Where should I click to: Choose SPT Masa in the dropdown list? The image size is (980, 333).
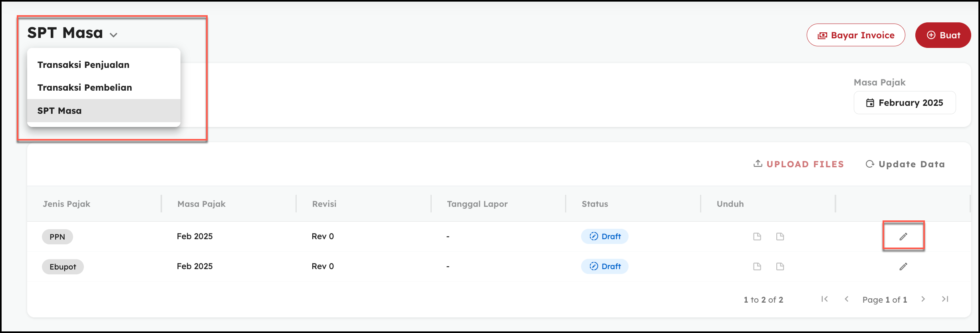[60, 111]
